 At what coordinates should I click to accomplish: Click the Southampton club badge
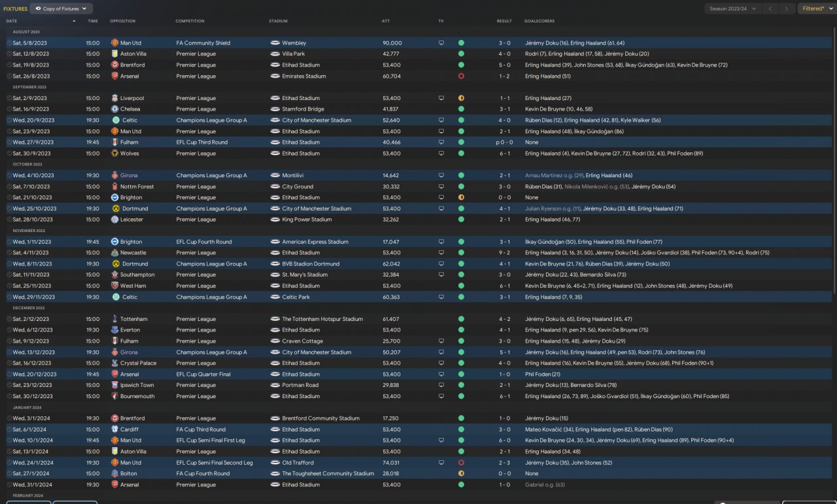(x=114, y=275)
